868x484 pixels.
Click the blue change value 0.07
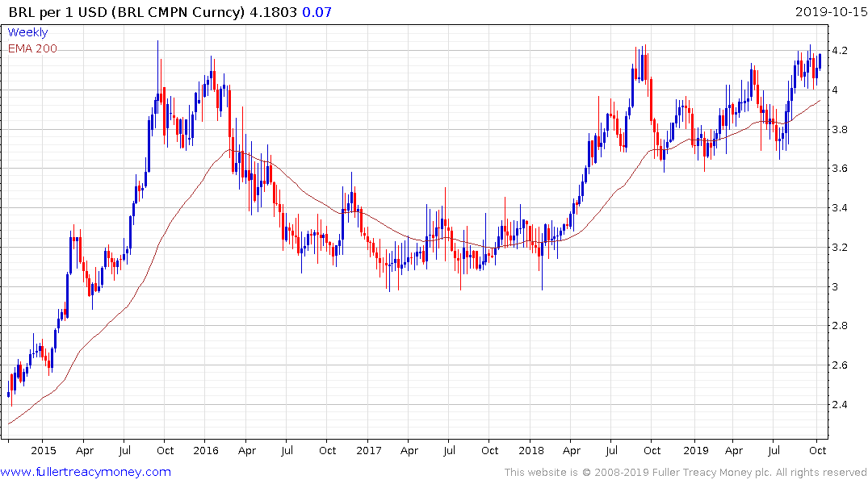(x=317, y=12)
